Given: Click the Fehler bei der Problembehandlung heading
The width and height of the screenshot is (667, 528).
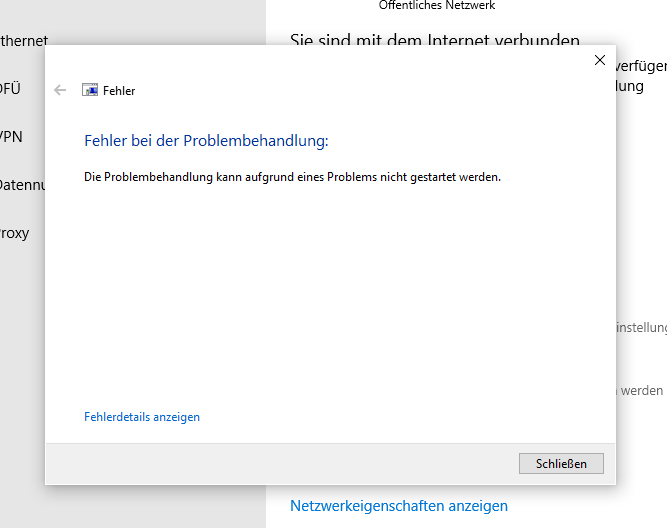Looking at the screenshot, I should click(206, 141).
